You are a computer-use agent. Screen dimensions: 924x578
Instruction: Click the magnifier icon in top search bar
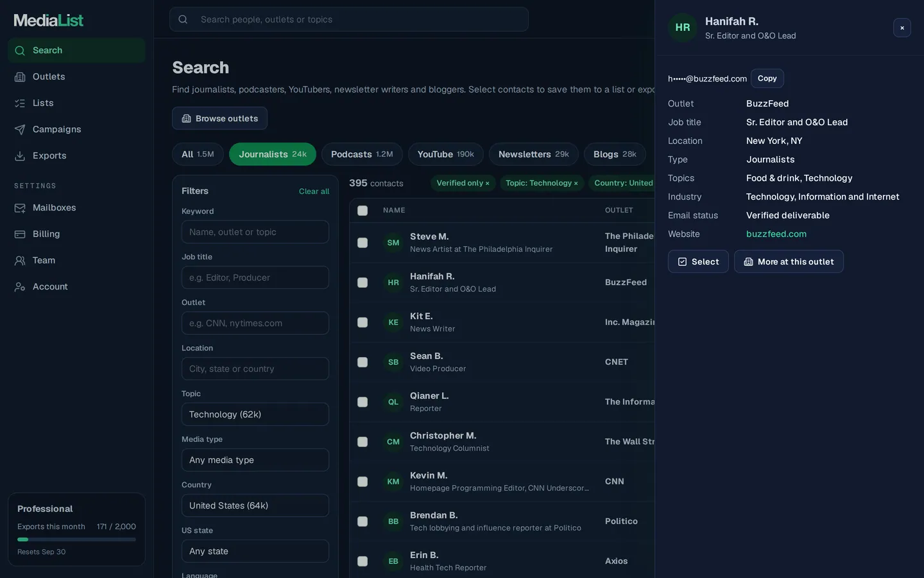[x=183, y=19]
